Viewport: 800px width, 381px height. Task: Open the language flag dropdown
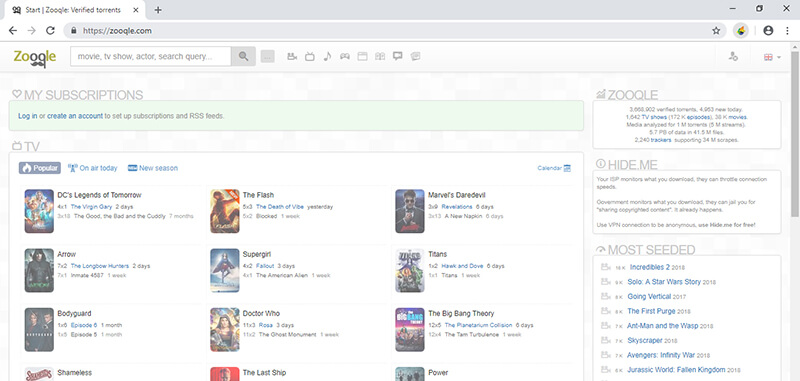[772, 57]
